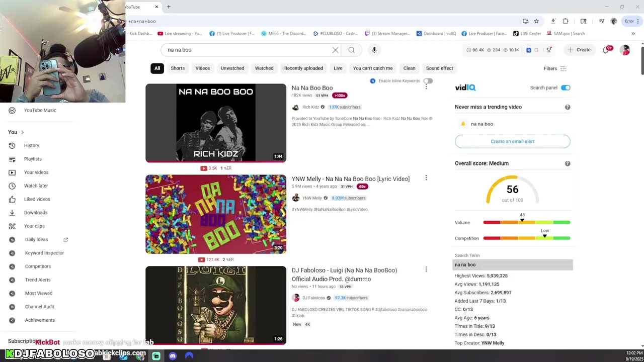Open the new browser tab plus button

coord(169,7)
